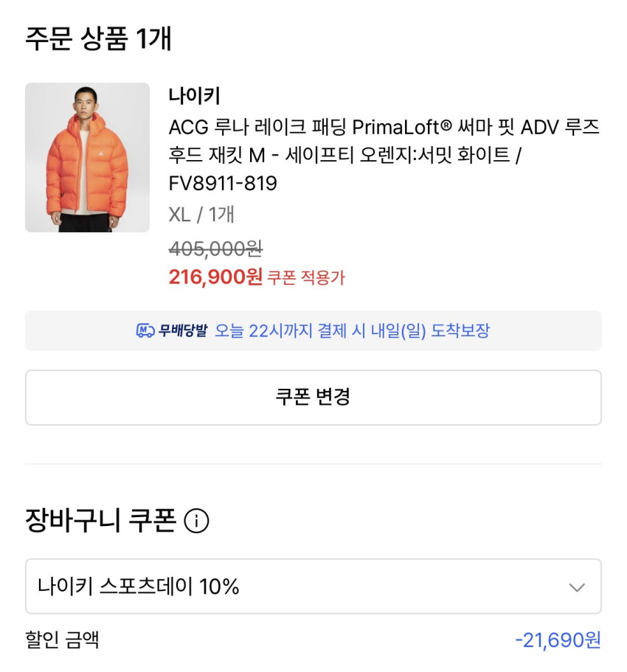Click the -21,690원 discount amount
This screenshot has width=627, height=672.
(x=557, y=640)
